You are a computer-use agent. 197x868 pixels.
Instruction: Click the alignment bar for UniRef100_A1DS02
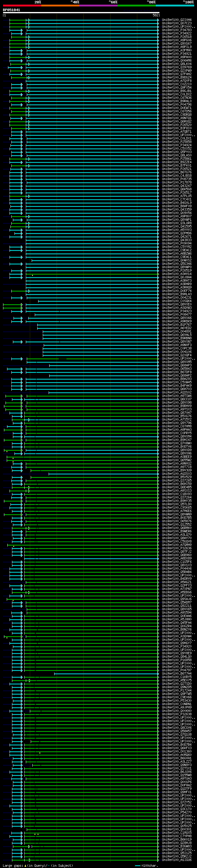tap(104, 392)
